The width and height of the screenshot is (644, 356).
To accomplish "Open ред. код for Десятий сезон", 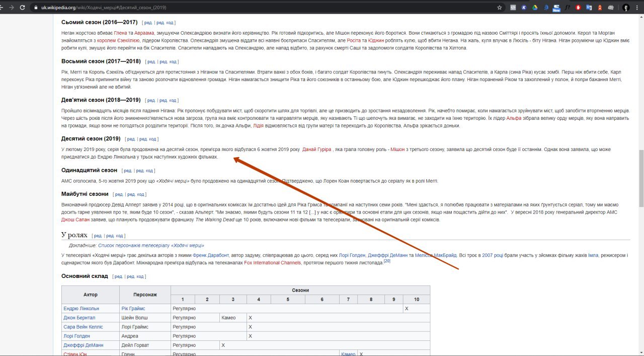I will click(x=148, y=139).
